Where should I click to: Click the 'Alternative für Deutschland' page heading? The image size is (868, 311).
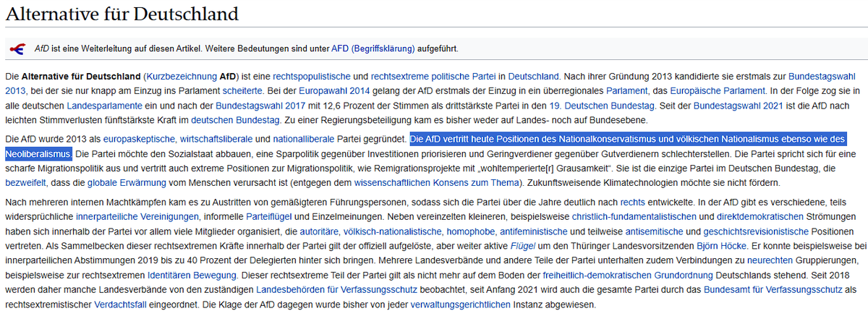tap(122, 14)
